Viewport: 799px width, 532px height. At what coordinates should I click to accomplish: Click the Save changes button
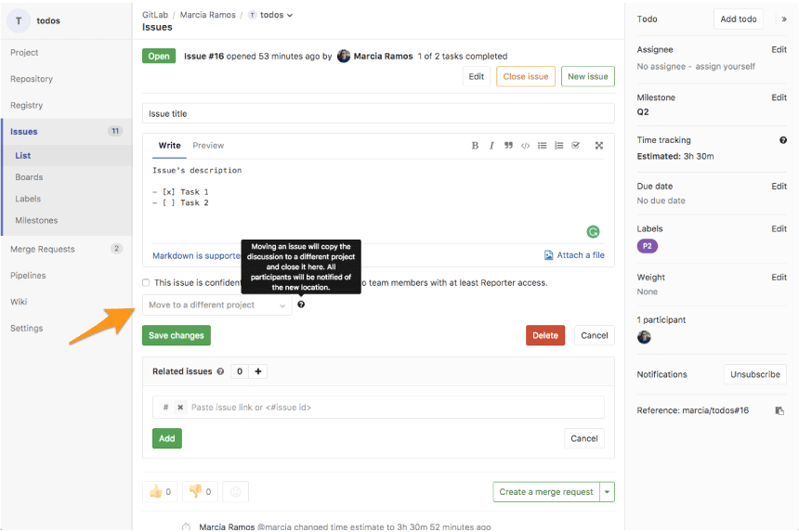pyautogui.click(x=177, y=335)
